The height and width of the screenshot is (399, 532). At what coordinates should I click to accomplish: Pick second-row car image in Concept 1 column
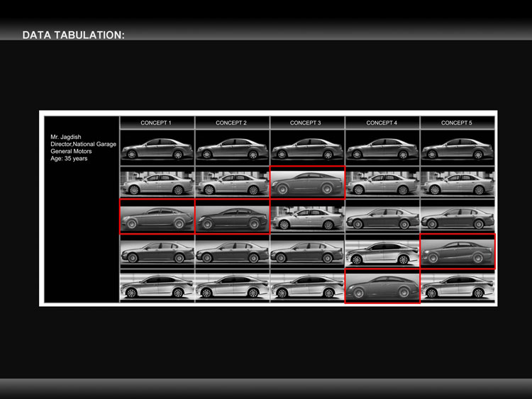coord(157,183)
